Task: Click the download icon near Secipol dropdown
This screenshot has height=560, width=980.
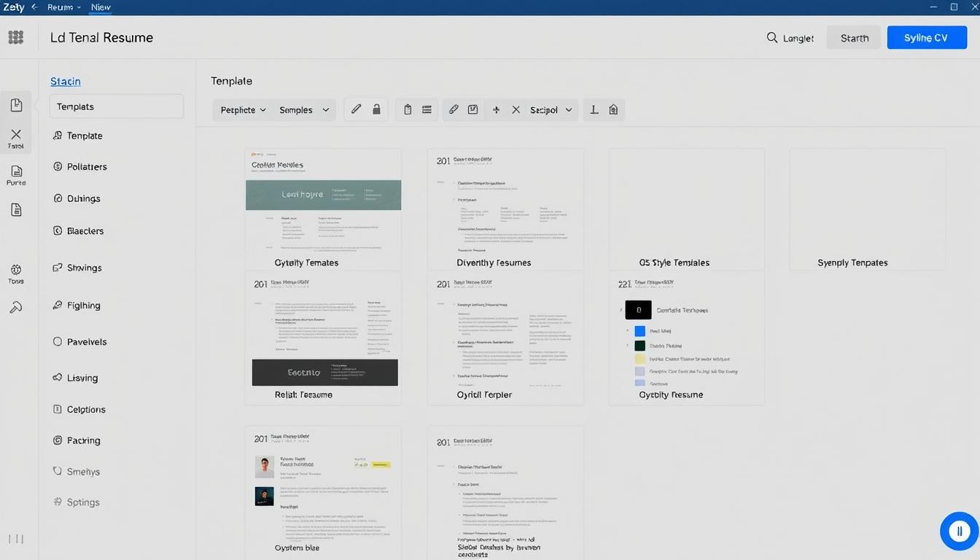Action: (593, 109)
